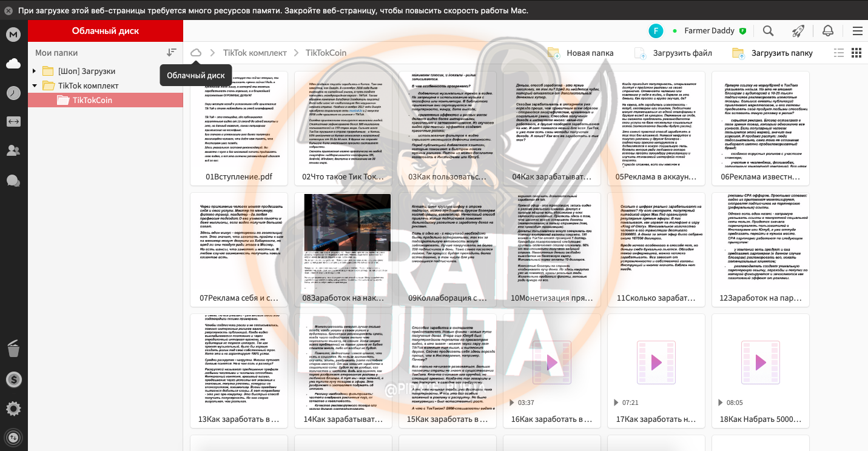The image size is (868, 451).
Task: Open the Mail.ru M icon in sidebar
Action: pos(13,34)
